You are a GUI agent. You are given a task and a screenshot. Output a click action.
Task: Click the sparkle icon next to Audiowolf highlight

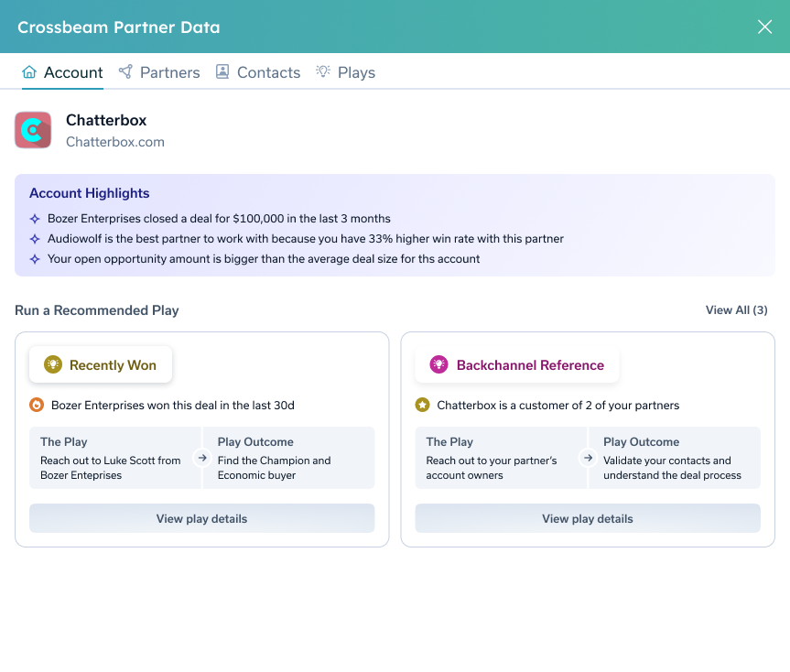(x=35, y=239)
